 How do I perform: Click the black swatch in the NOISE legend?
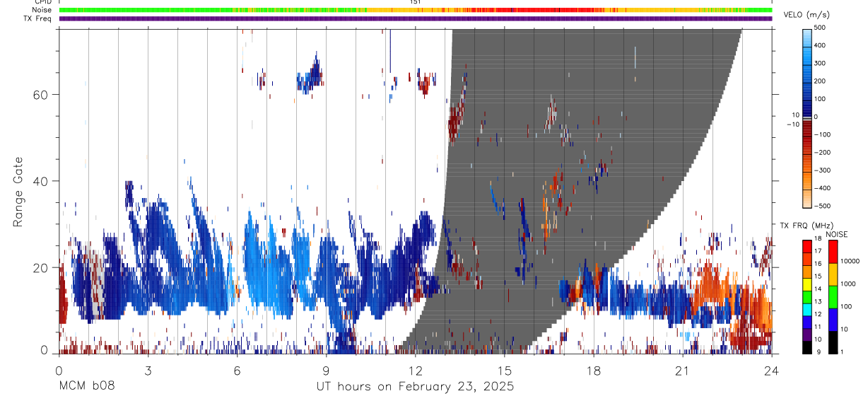point(833,342)
